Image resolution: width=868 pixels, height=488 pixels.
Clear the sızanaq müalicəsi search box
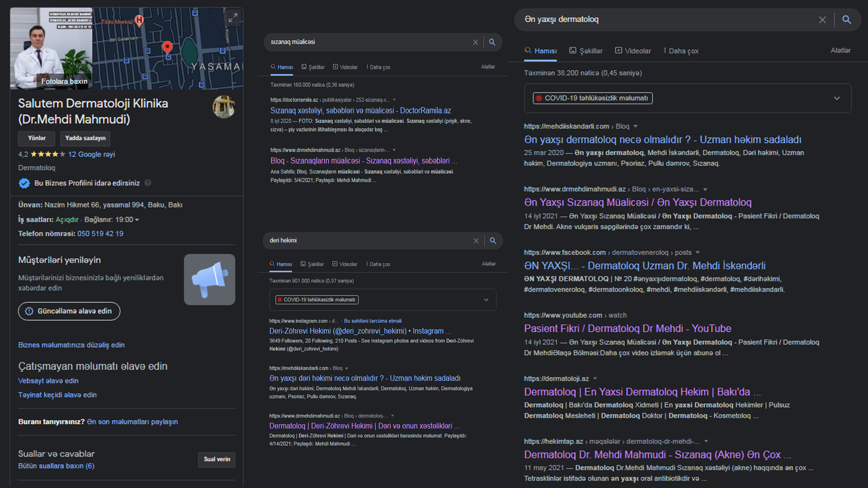click(476, 42)
